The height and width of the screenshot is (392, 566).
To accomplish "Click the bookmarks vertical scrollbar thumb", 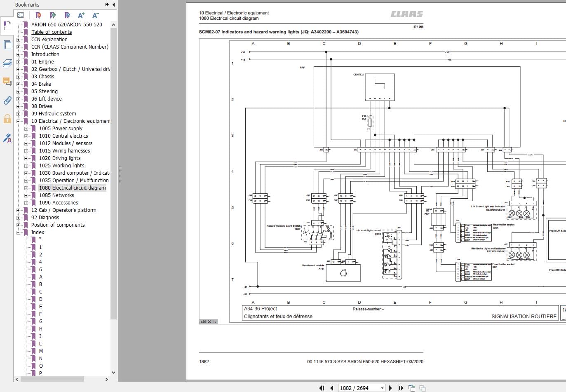I will click(x=114, y=173).
